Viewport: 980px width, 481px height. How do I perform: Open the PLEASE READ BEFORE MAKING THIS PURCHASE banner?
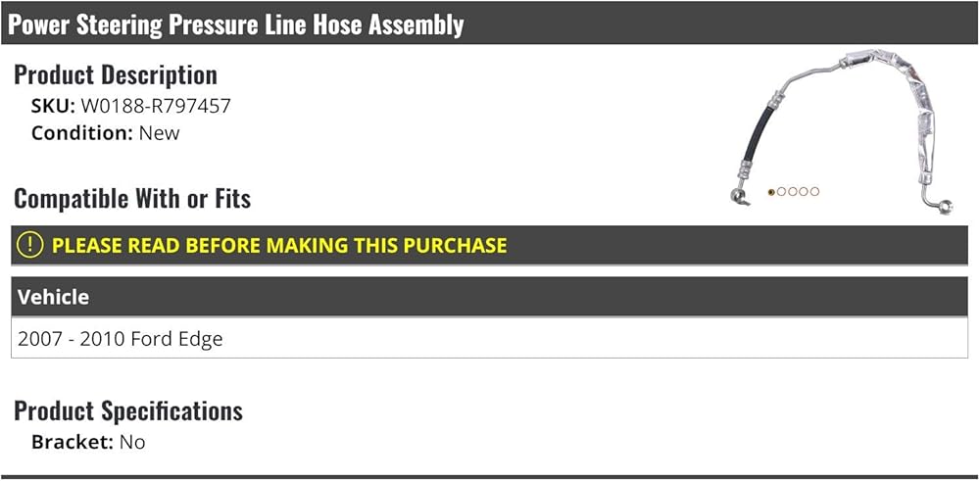click(279, 245)
